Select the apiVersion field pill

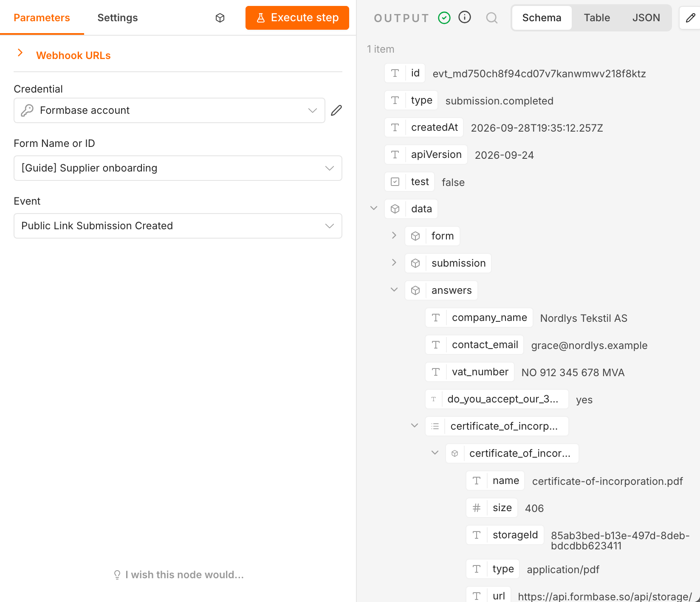click(x=426, y=155)
